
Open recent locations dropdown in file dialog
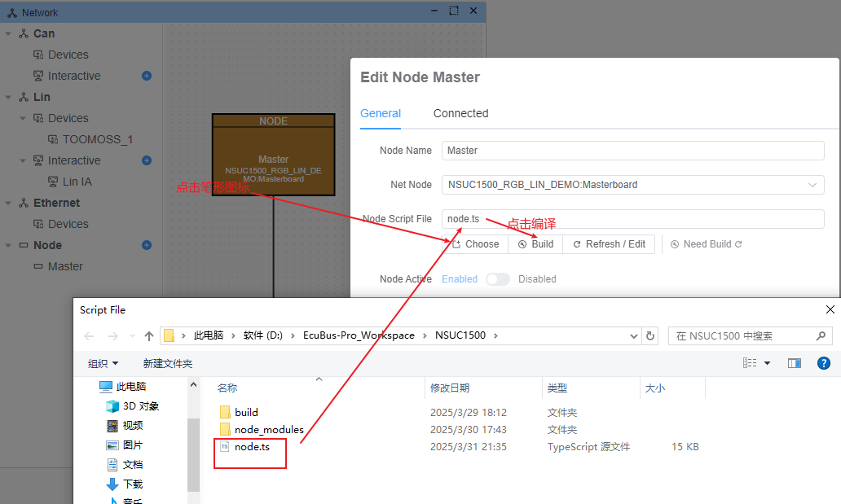coord(132,335)
